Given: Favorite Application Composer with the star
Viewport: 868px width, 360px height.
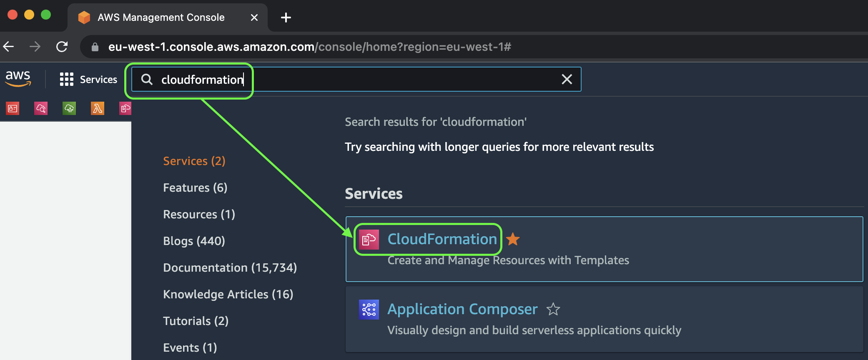Looking at the screenshot, I should tap(553, 309).
